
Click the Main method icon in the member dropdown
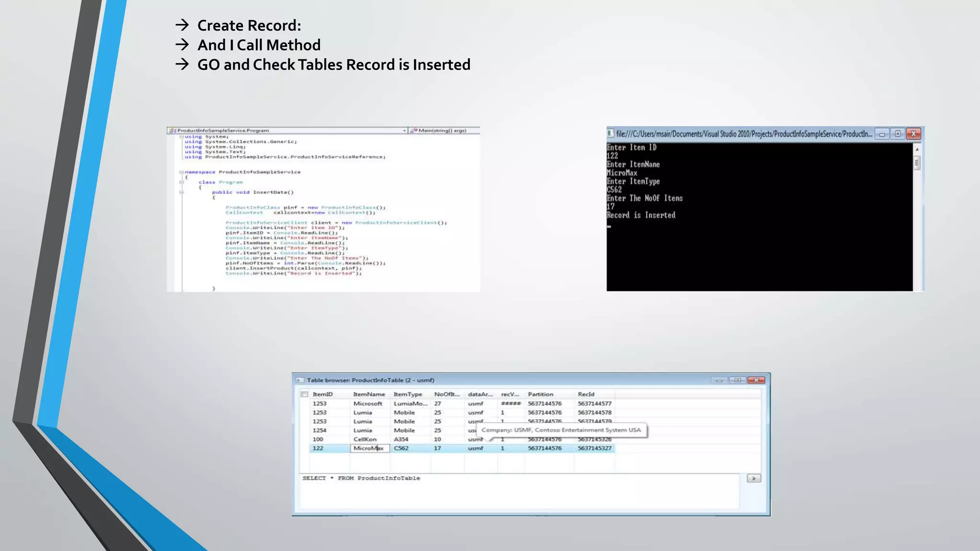tap(415, 130)
